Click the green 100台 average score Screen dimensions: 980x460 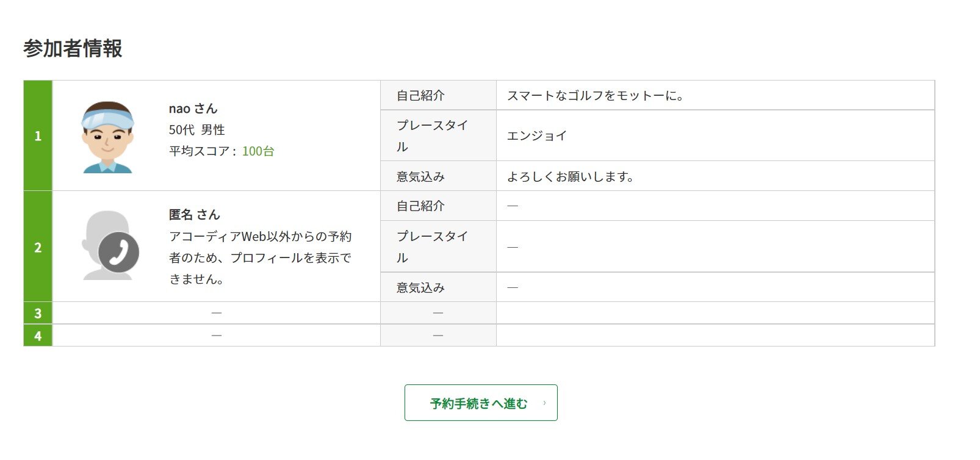click(x=258, y=151)
